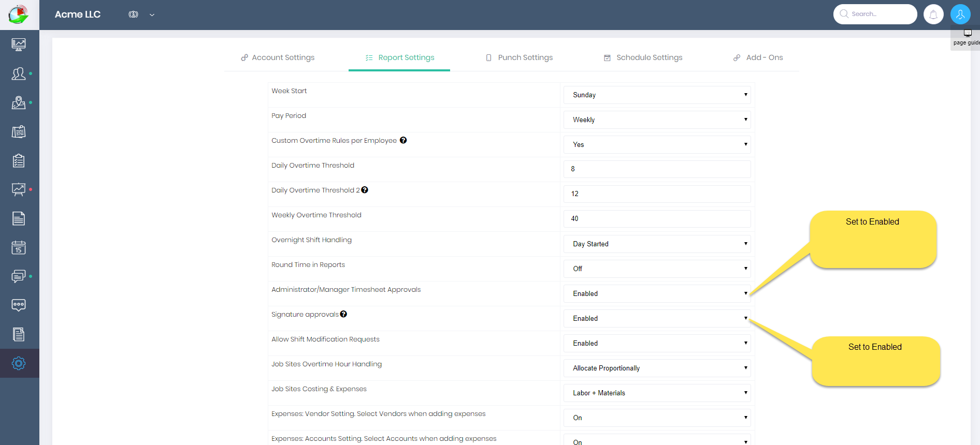Click help icon for Signature approvals
980x445 pixels.
click(x=343, y=314)
